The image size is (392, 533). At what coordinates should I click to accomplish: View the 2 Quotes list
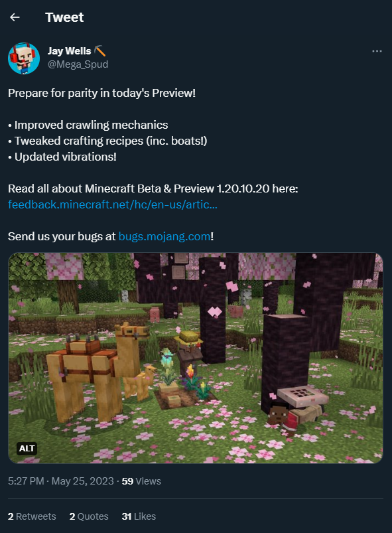(x=89, y=516)
